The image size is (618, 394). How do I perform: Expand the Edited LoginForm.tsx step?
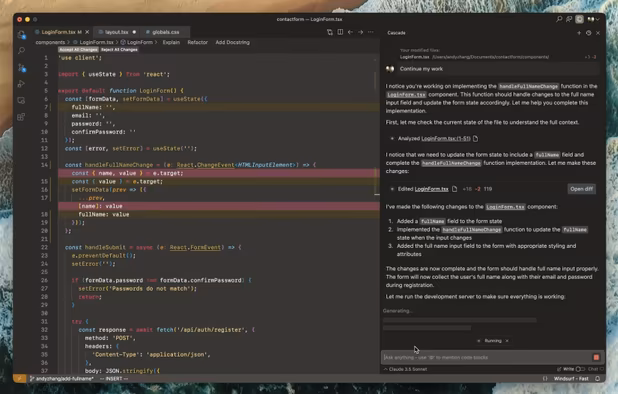pyautogui.click(x=392, y=189)
